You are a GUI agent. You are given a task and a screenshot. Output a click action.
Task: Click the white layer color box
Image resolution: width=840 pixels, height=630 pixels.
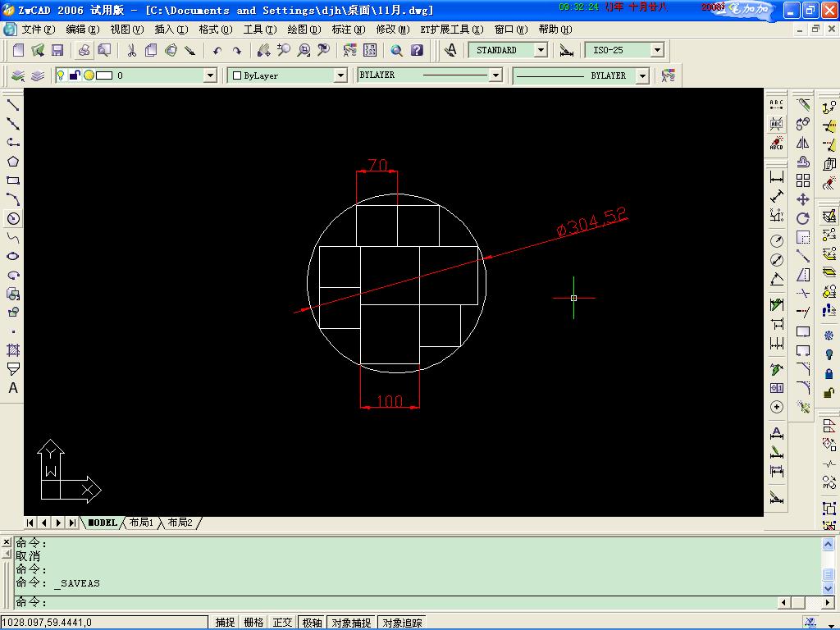104,75
